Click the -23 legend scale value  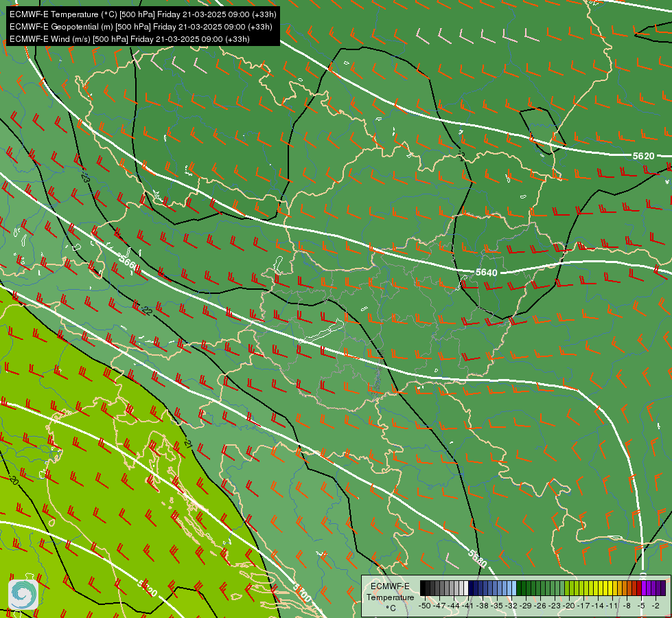click(554, 606)
